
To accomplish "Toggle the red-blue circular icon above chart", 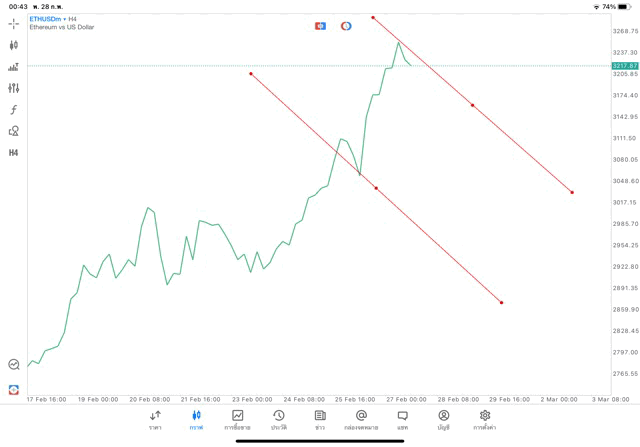I will [x=346, y=26].
